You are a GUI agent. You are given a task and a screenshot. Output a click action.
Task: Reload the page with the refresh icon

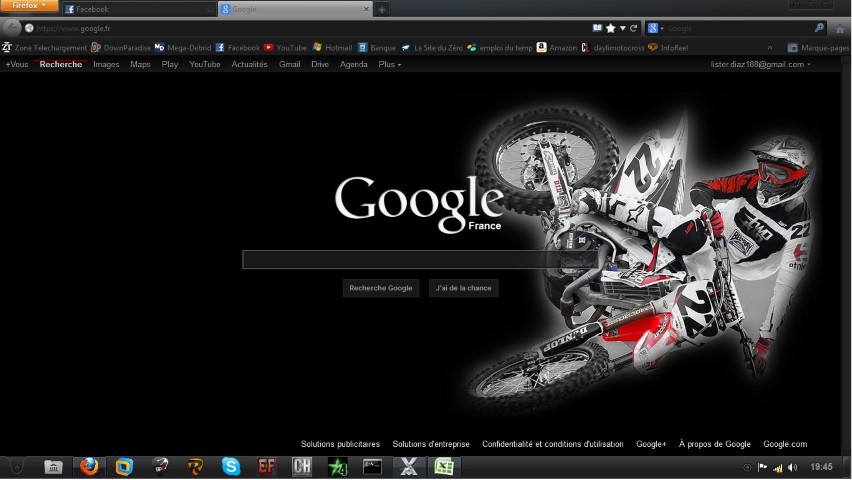[x=634, y=28]
